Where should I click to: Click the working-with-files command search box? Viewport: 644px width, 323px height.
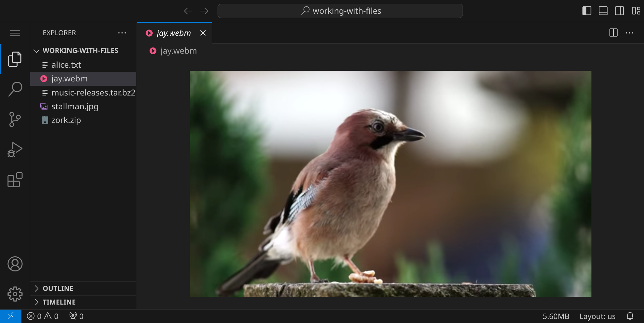pos(340,11)
